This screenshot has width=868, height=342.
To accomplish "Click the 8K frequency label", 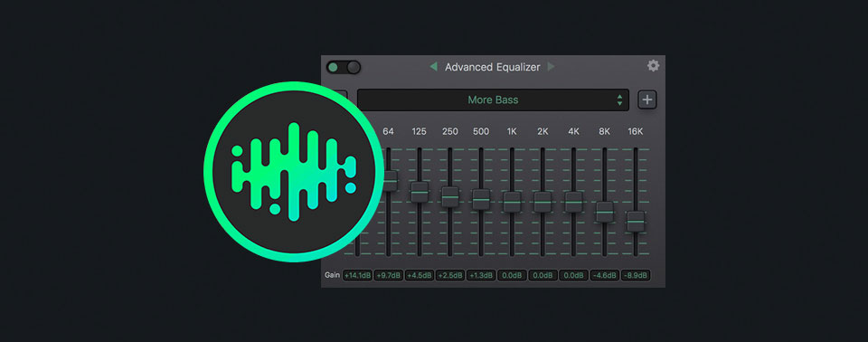I will 605,132.
